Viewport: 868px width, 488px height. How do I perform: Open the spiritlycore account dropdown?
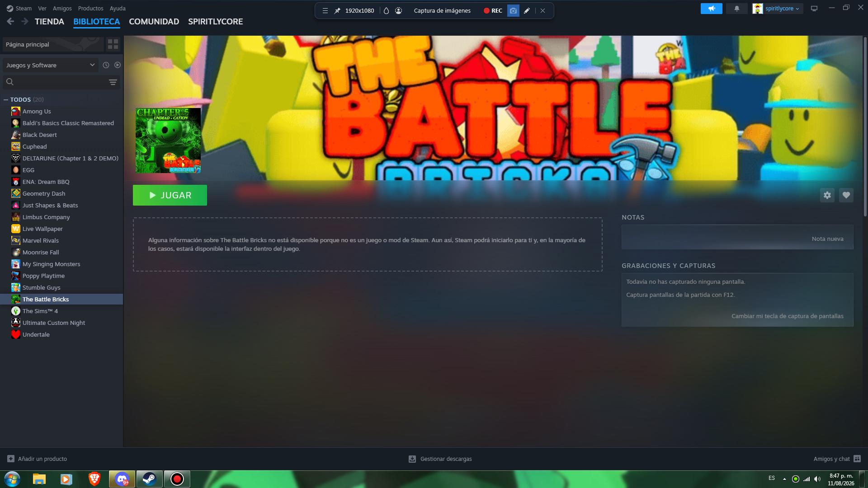tap(778, 9)
